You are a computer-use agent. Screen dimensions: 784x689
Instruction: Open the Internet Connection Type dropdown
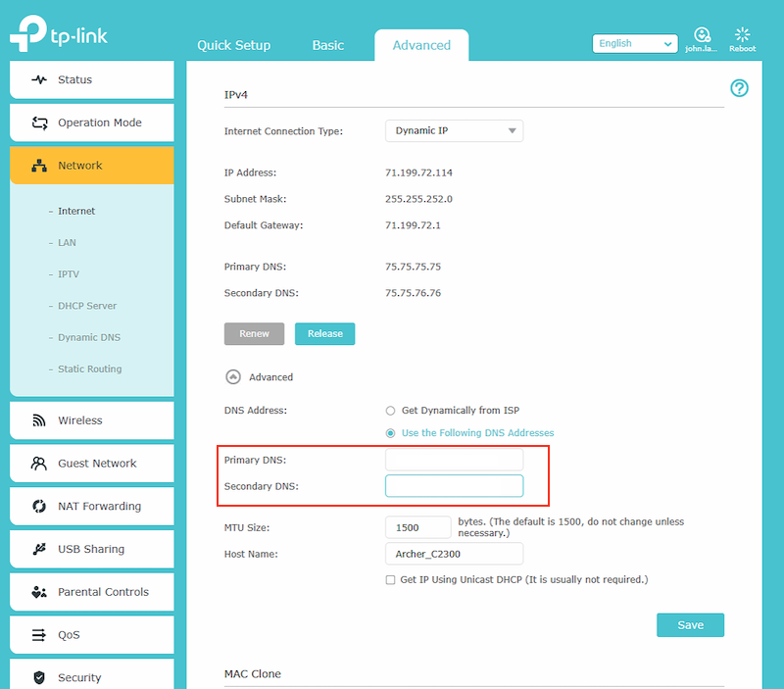tap(454, 131)
